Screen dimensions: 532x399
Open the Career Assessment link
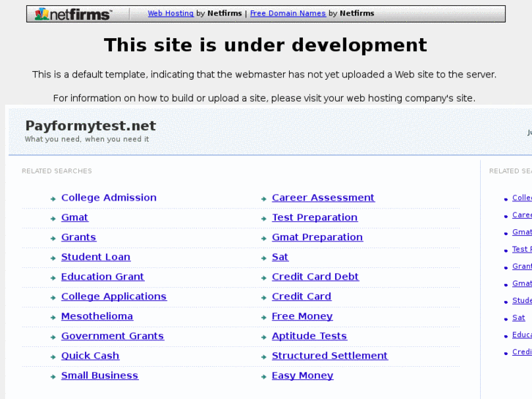tap(323, 198)
